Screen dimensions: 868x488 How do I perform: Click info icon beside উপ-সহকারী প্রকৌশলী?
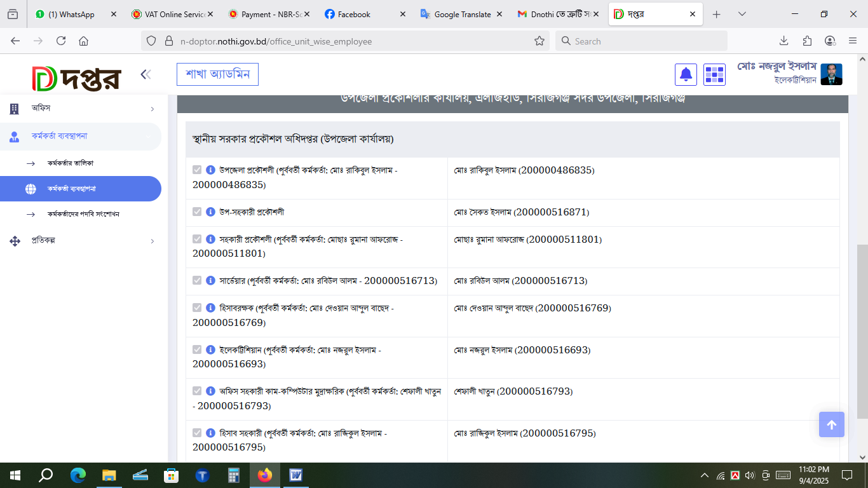coord(211,212)
